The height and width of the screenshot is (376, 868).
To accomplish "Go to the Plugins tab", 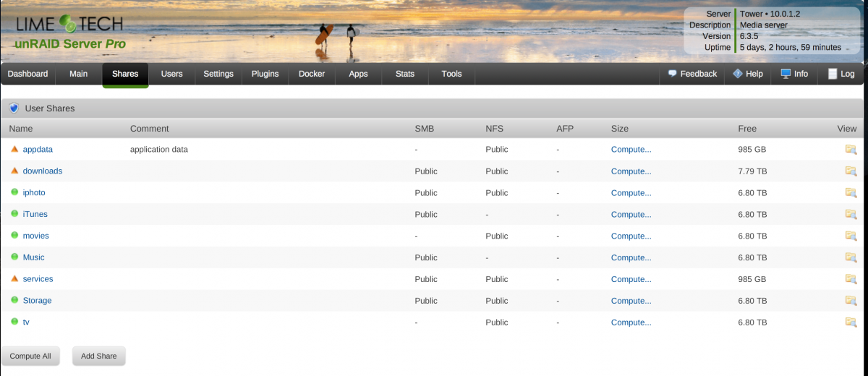I will (265, 74).
